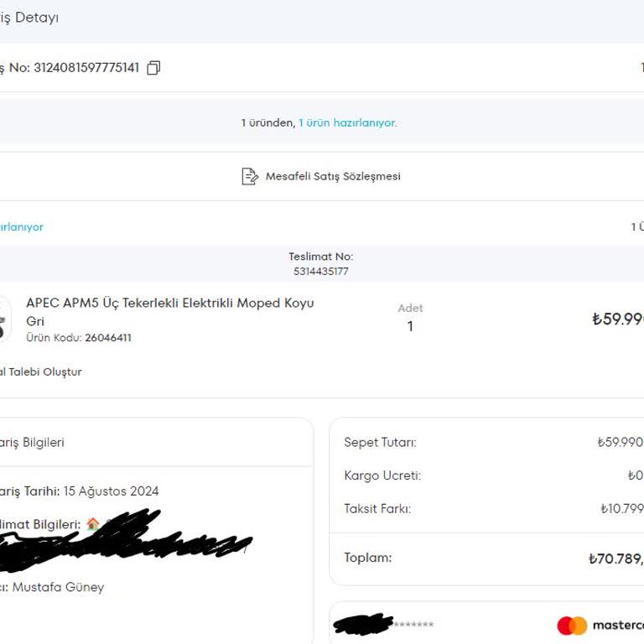644x644 pixels.
Task: Click the product price ₺59.99
Action: coord(618,319)
